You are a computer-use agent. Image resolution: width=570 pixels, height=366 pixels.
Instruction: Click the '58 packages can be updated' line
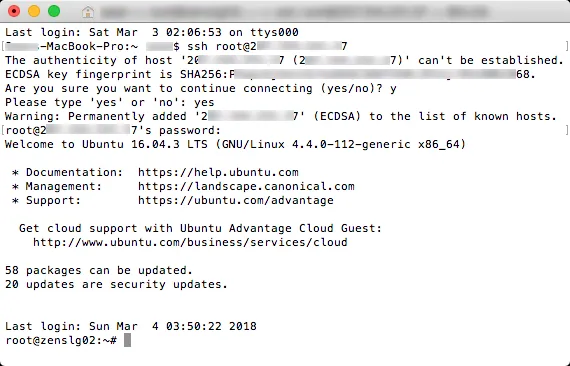(x=99, y=270)
